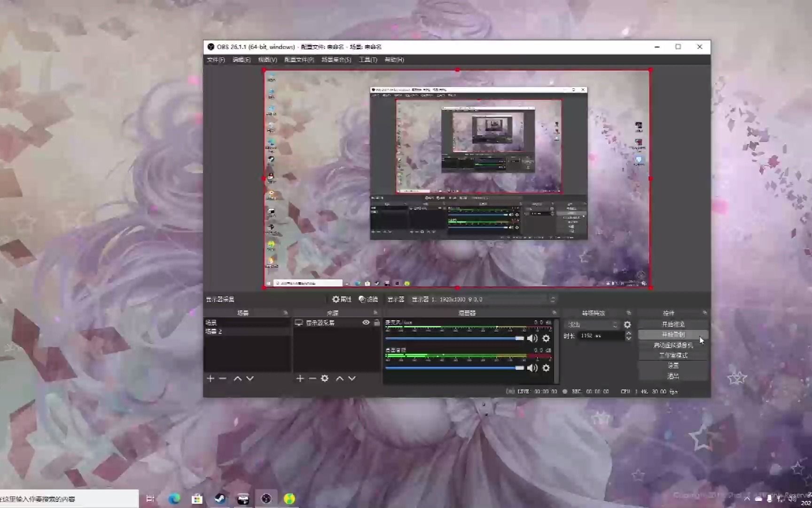812x508 pixels.
Task: Open Steam from the taskbar
Action: (x=219, y=499)
